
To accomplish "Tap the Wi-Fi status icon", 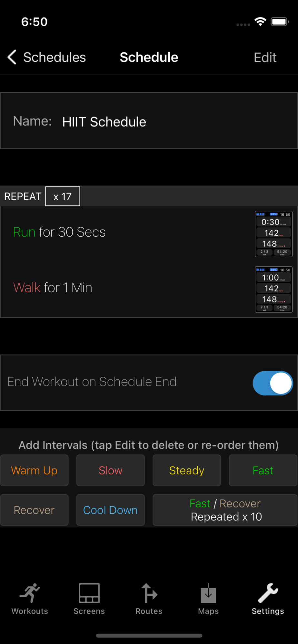I will pos(260,22).
